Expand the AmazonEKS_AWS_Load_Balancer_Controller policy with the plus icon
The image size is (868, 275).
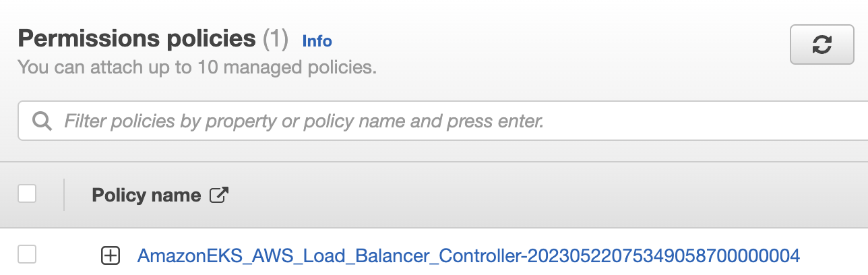pos(110,255)
